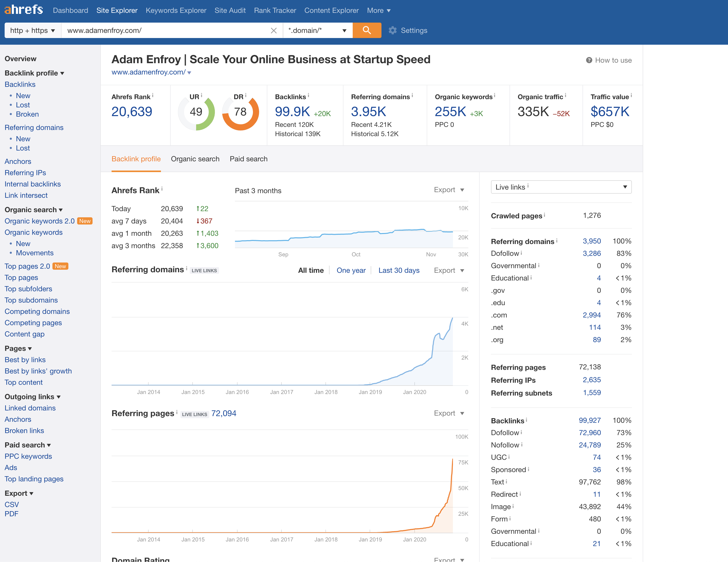Switch Referring domains chart to Last 30 days
Screen dimensions: 728x562
[x=399, y=270]
